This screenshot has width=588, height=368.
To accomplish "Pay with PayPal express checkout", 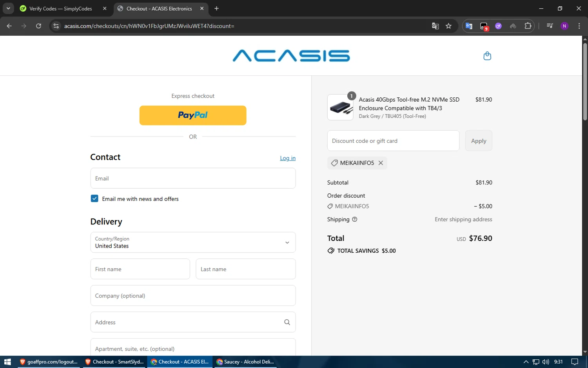I will (x=193, y=115).
